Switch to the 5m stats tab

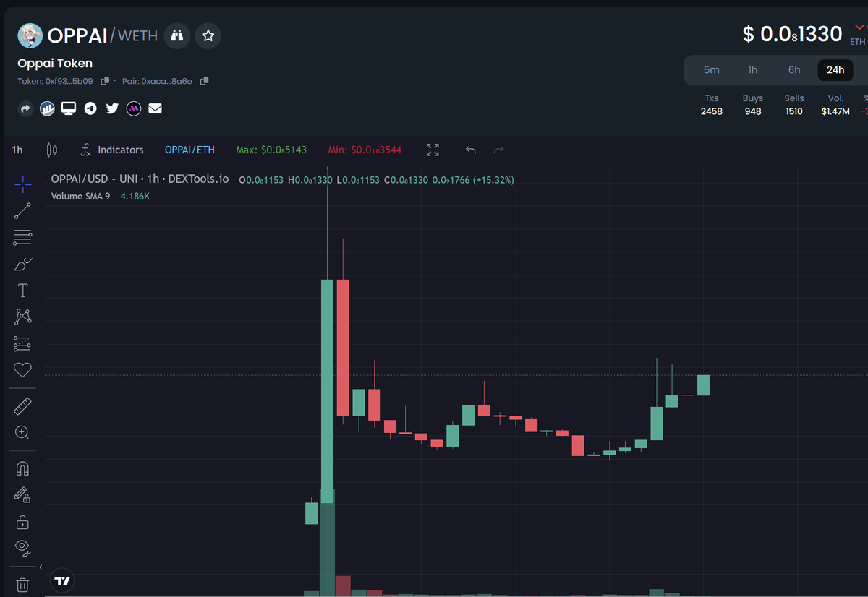coord(711,69)
